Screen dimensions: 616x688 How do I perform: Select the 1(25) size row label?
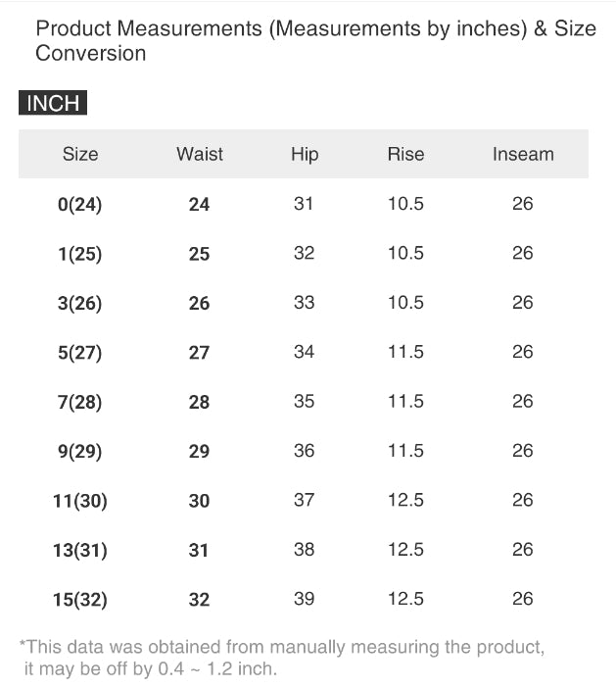coord(80,254)
